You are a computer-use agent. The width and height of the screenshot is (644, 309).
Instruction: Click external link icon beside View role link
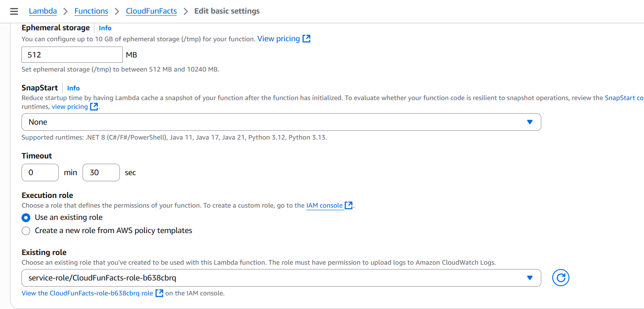pyautogui.click(x=159, y=293)
